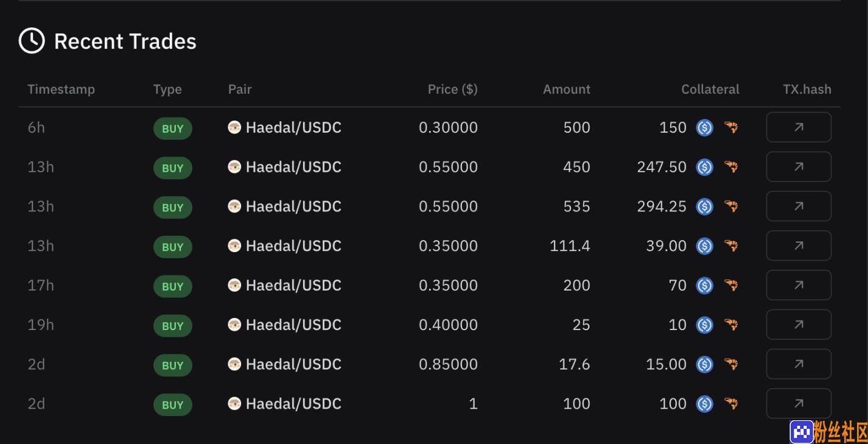Click the clock icon beside Recent Trades
Screen dimensions: 868x444
coord(32,41)
